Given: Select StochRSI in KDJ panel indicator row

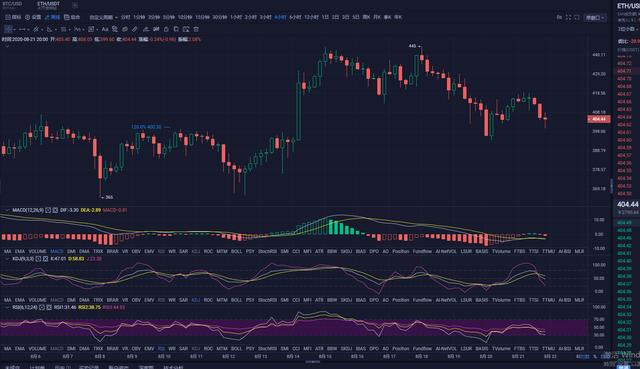Looking at the screenshot, I should point(267,300).
